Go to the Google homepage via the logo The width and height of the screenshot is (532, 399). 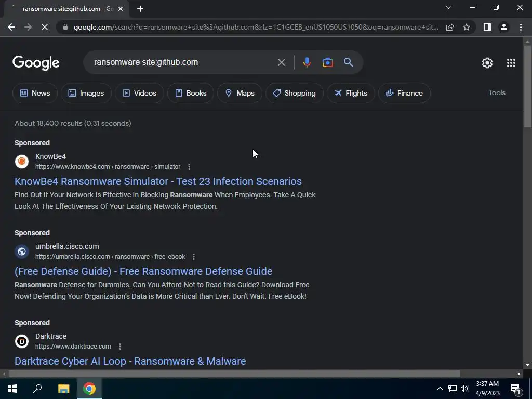(x=36, y=63)
